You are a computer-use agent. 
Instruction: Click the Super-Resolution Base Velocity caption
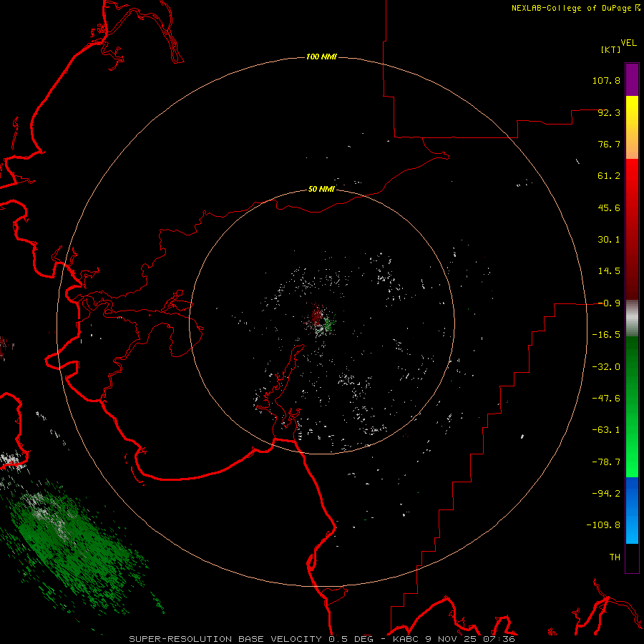[322, 639]
